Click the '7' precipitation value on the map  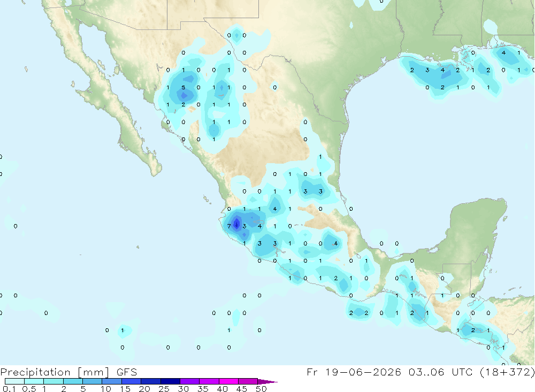coord(229,226)
